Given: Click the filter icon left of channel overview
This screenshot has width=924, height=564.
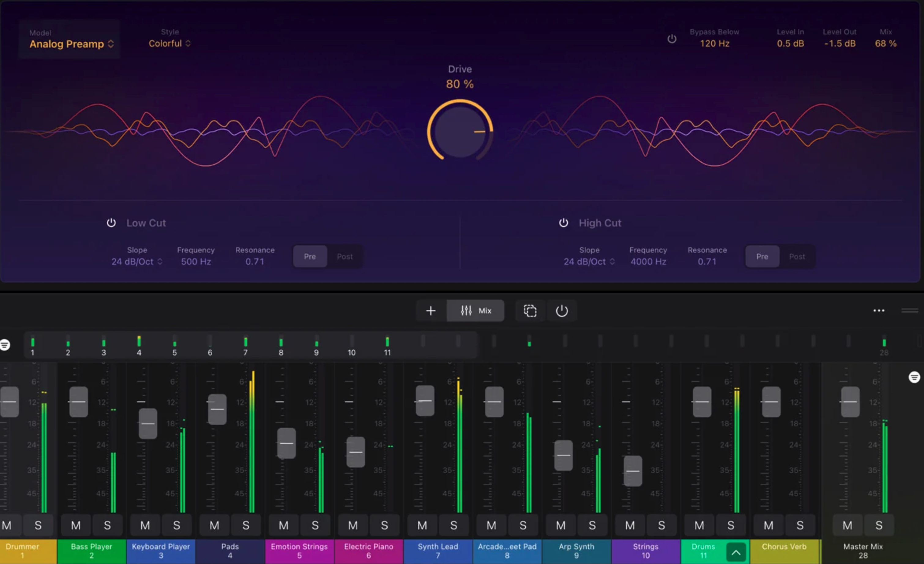Looking at the screenshot, I should pos(5,344).
